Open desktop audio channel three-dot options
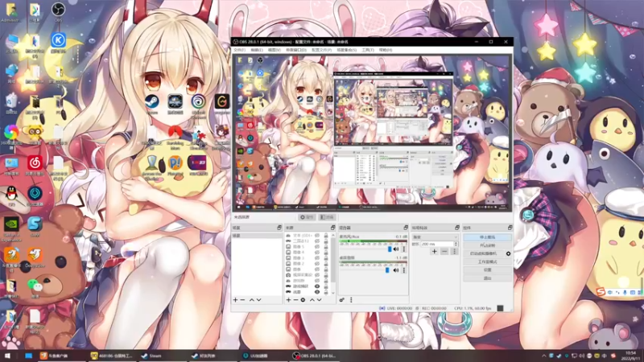 (x=404, y=270)
